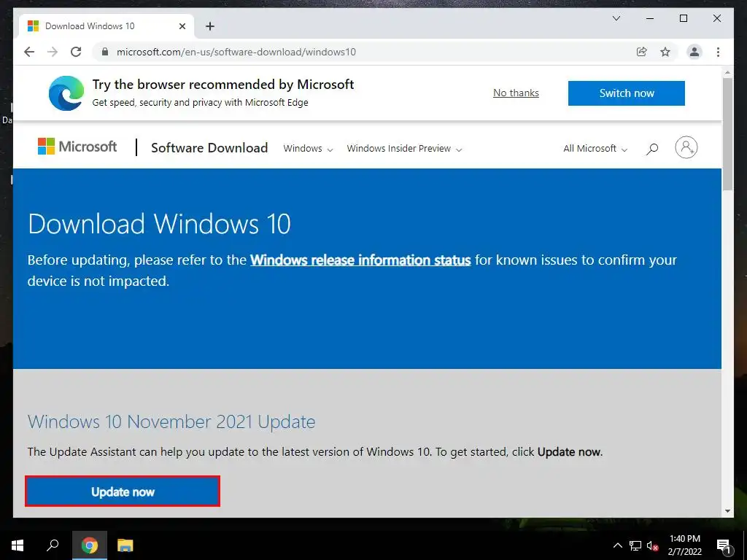This screenshot has height=560, width=747.
Task: Click the scrollbar up arrow
Action: coord(727,72)
